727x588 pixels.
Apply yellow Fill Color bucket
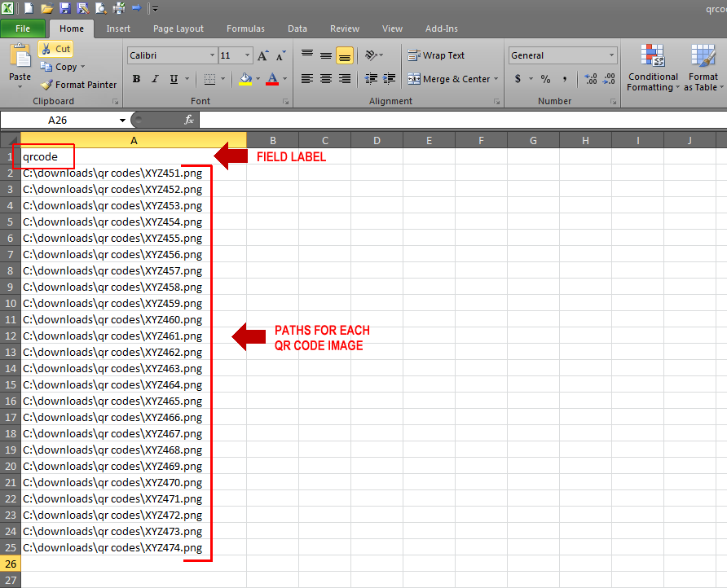pos(246,79)
